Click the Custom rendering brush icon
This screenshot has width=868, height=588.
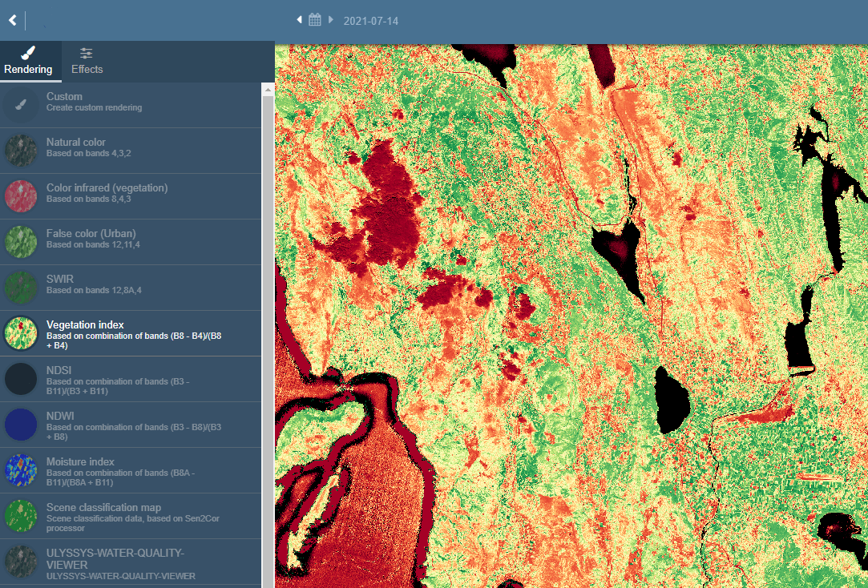pyautogui.click(x=21, y=105)
